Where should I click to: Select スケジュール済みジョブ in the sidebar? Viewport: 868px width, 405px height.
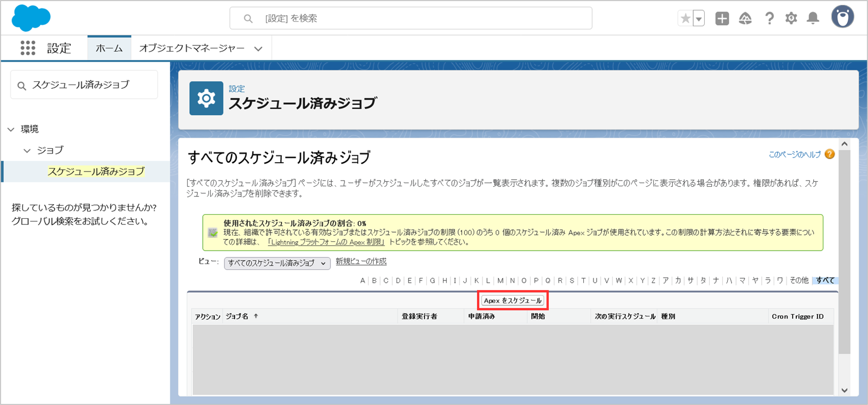(x=96, y=171)
